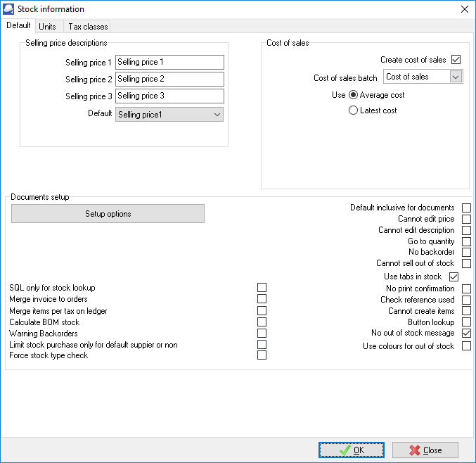Expand the Default selling price dropdown
Screen dimensions: 476x463
pos(169,114)
